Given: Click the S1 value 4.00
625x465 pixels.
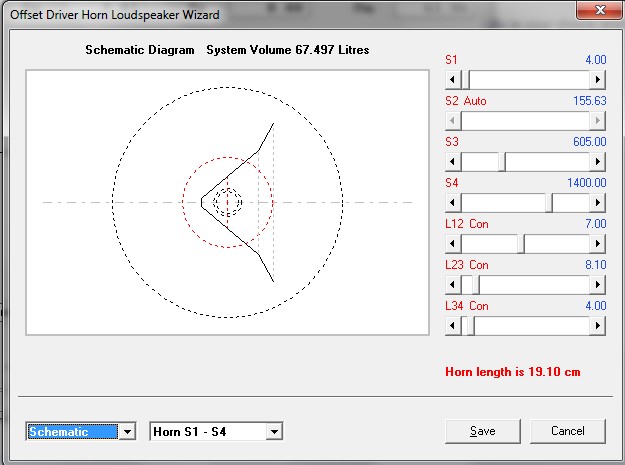Looking at the screenshot, I should (x=596, y=60).
